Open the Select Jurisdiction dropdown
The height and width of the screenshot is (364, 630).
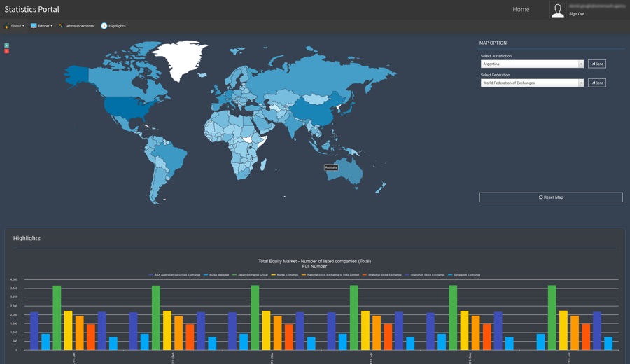coord(532,64)
